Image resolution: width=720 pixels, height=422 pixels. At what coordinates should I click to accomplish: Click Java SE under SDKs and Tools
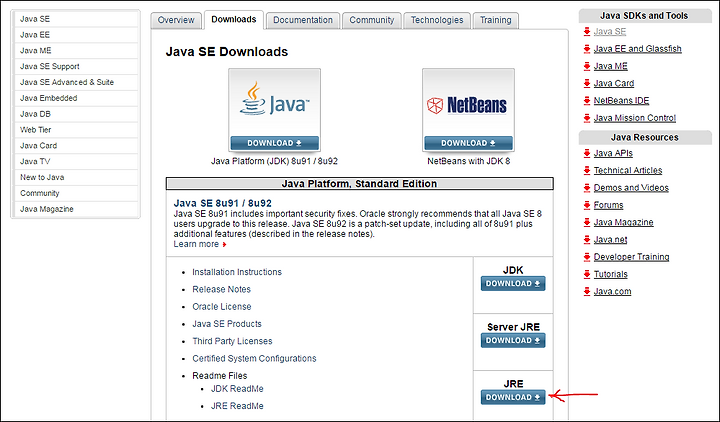click(610, 32)
